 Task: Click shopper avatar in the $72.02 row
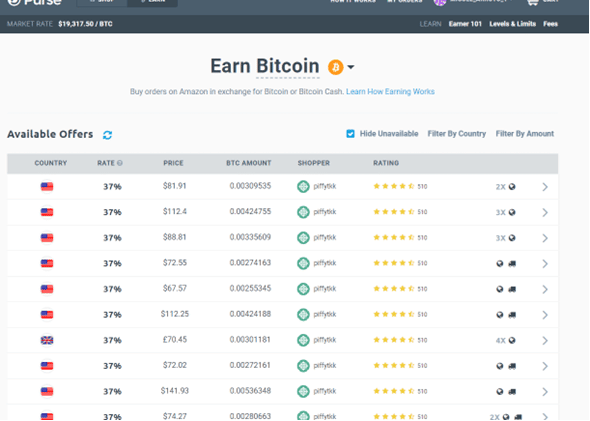[303, 365]
